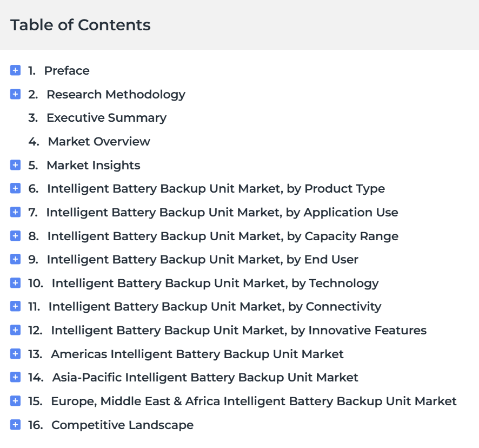Click plus icon beside by End User
This screenshot has width=479, height=448.
coord(15,259)
